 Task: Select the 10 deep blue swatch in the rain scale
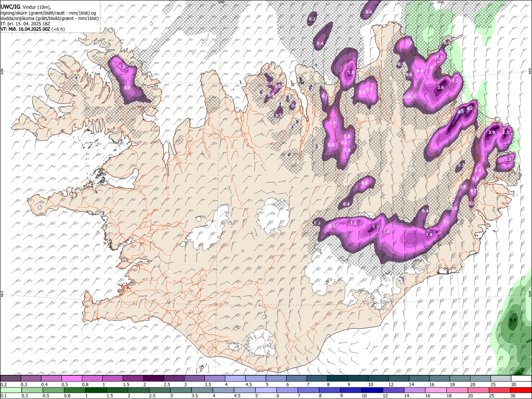[372, 390]
